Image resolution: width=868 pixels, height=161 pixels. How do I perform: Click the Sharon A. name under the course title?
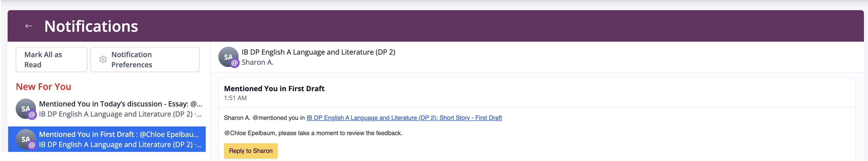coord(257,62)
